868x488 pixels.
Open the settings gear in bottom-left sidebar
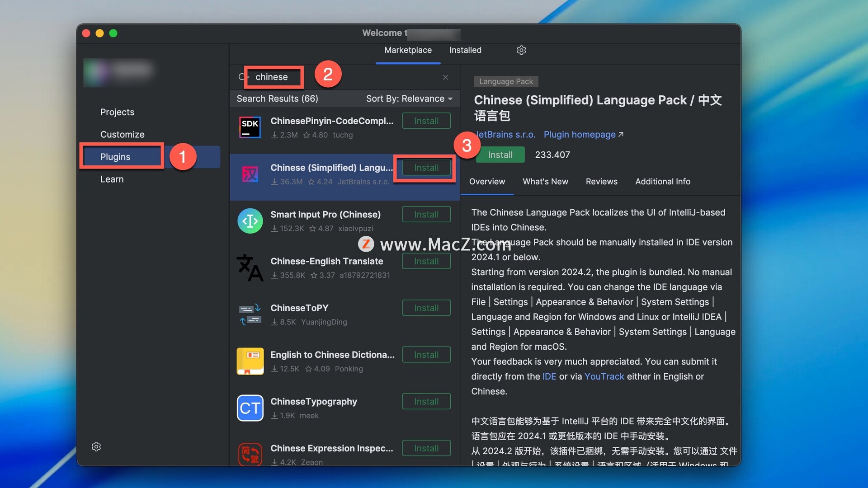[x=96, y=446]
